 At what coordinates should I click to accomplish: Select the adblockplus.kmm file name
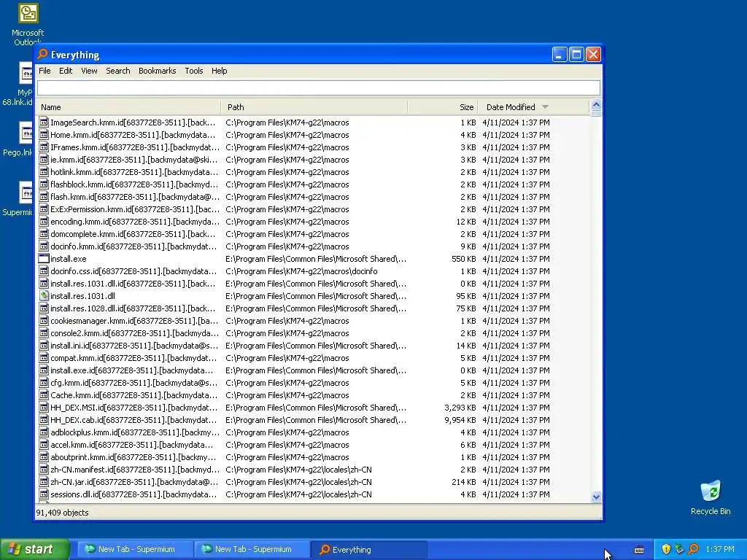(135, 432)
